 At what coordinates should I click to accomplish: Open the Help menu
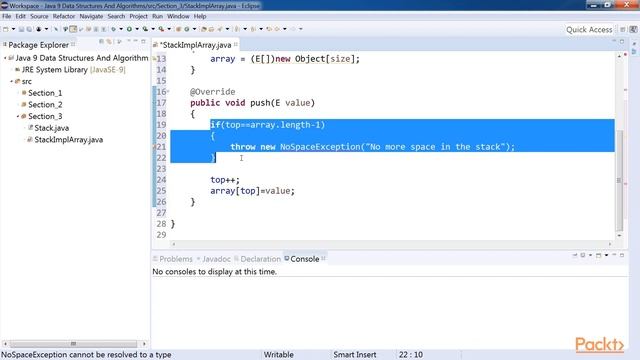click(200, 16)
